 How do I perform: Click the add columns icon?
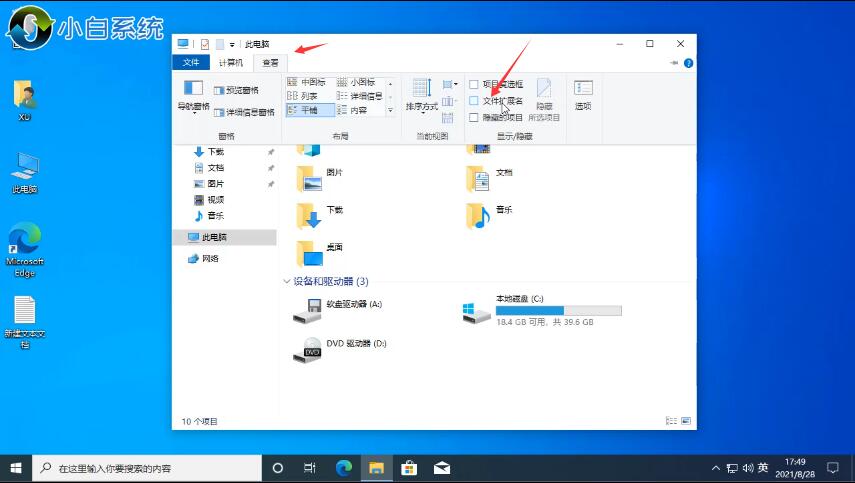pos(448,101)
